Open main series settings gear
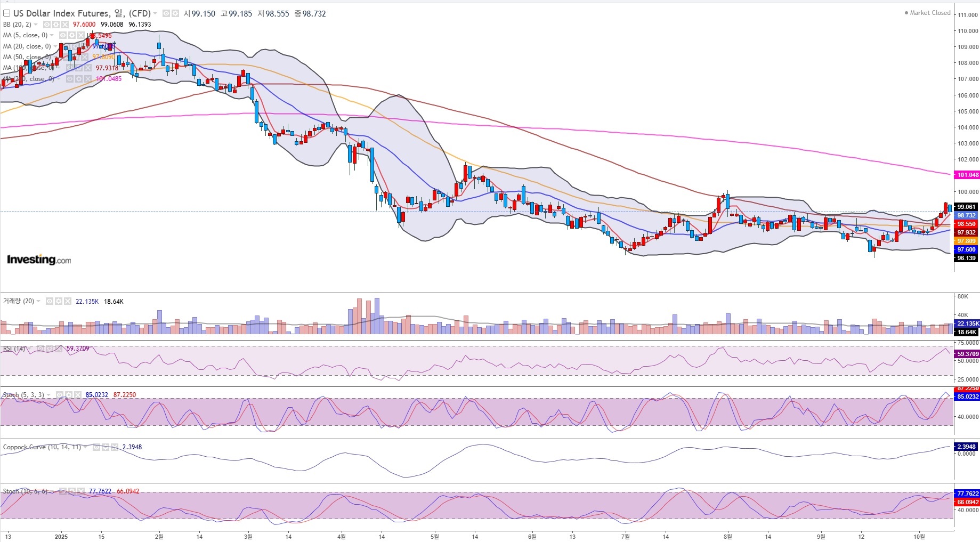Viewport: 980px width, 542px height. click(x=174, y=13)
